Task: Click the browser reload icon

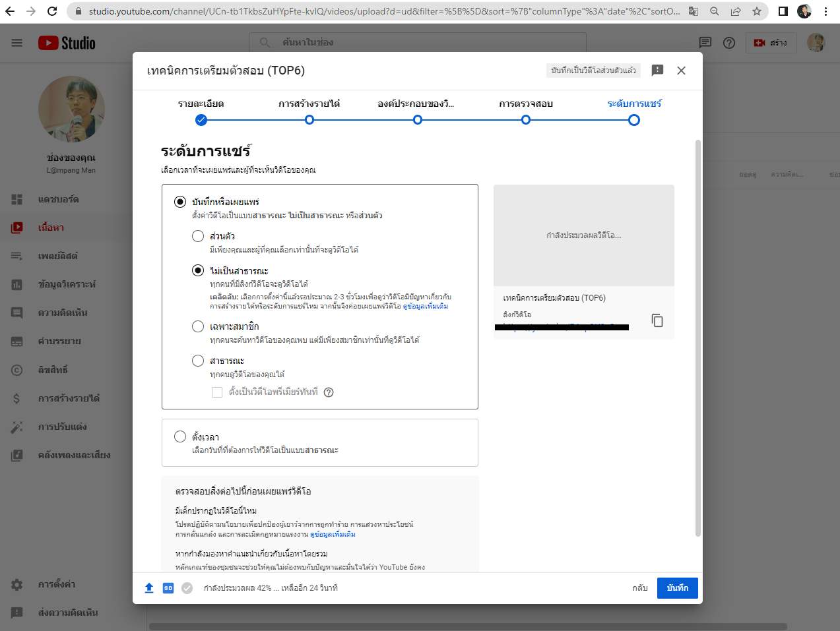Action: pyautogui.click(x=52, y=11)
